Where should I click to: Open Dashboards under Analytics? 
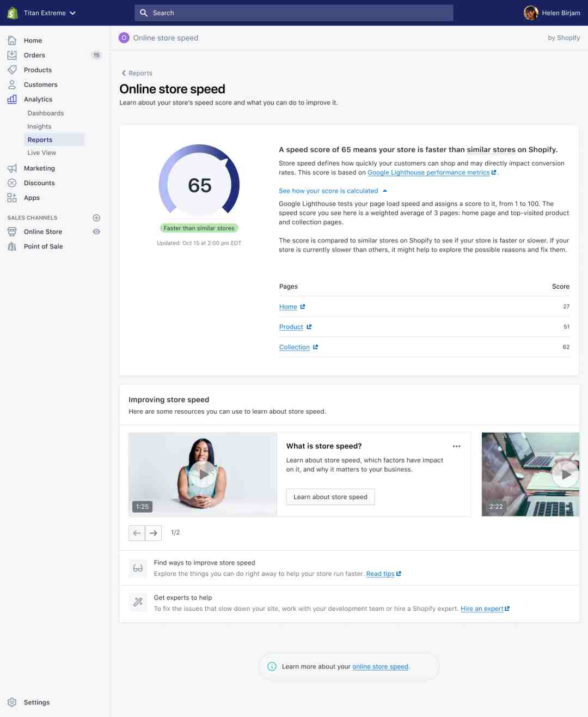pos(46,113)
